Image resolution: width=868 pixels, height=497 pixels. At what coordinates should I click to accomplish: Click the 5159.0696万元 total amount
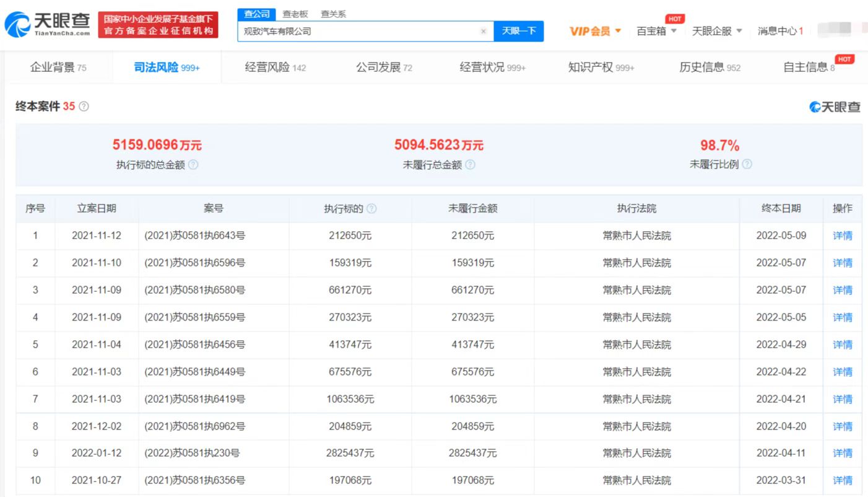point(157,145)
